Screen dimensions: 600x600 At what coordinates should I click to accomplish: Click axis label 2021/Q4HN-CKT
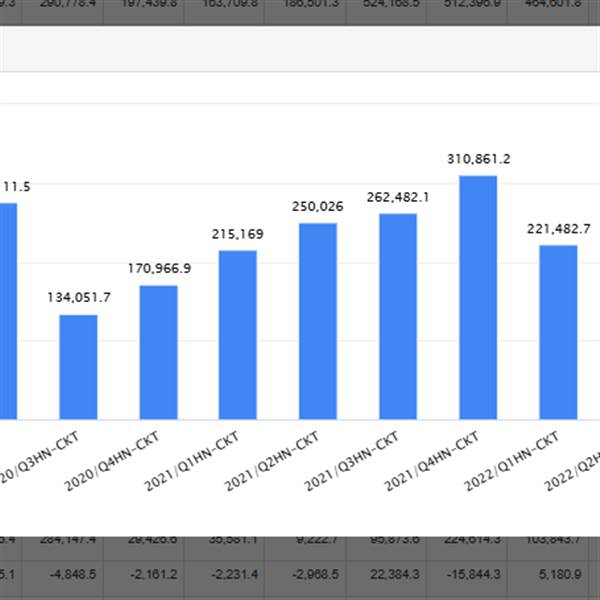tap(431, 461)
